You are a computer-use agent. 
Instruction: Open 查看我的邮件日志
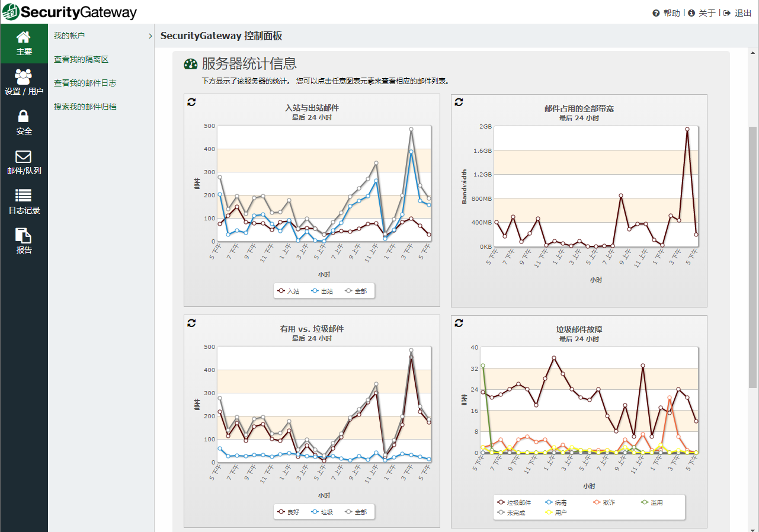tap(85, 83)
